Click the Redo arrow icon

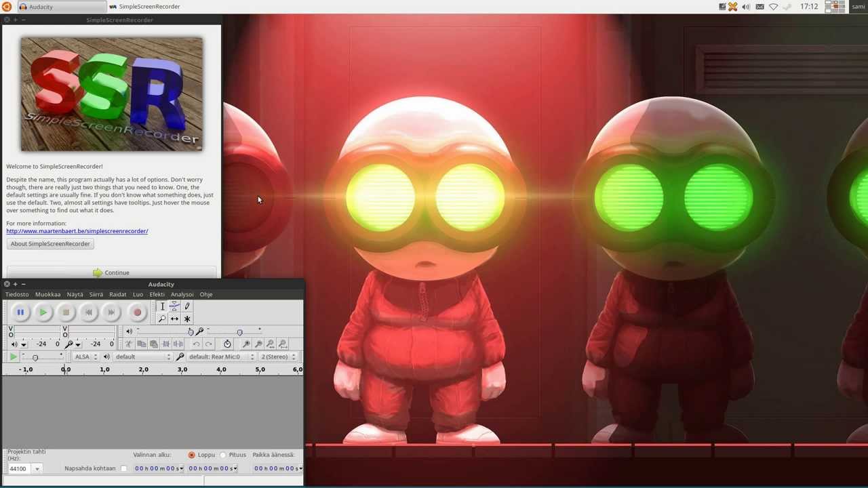(208, 344)
